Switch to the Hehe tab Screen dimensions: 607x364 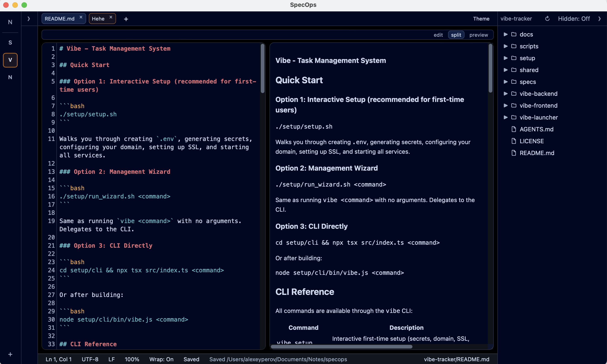click(98, 19)
